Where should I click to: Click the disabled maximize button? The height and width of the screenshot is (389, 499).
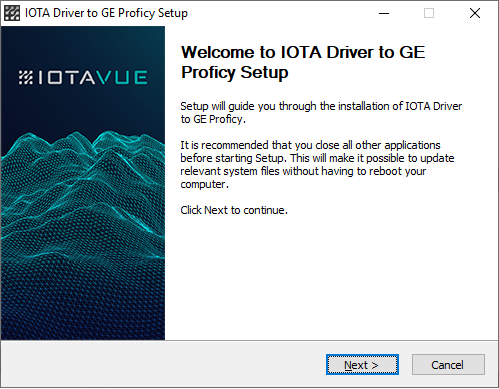(x=429, y=13)
